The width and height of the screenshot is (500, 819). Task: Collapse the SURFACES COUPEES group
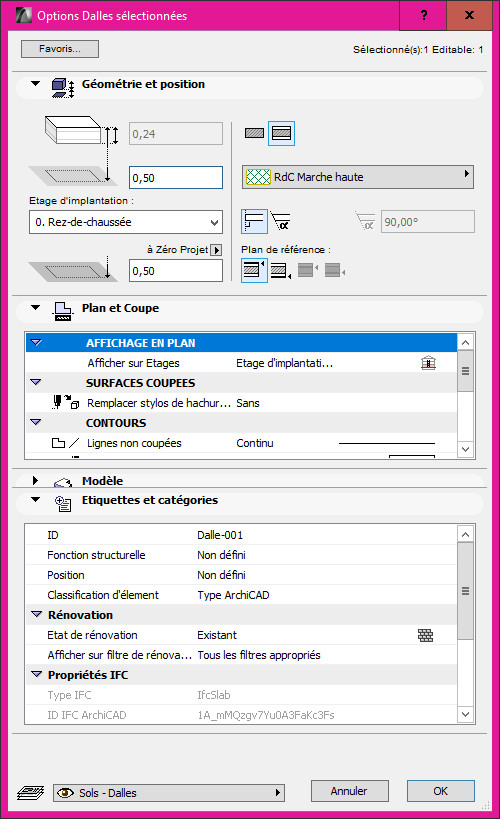(36, 382)
